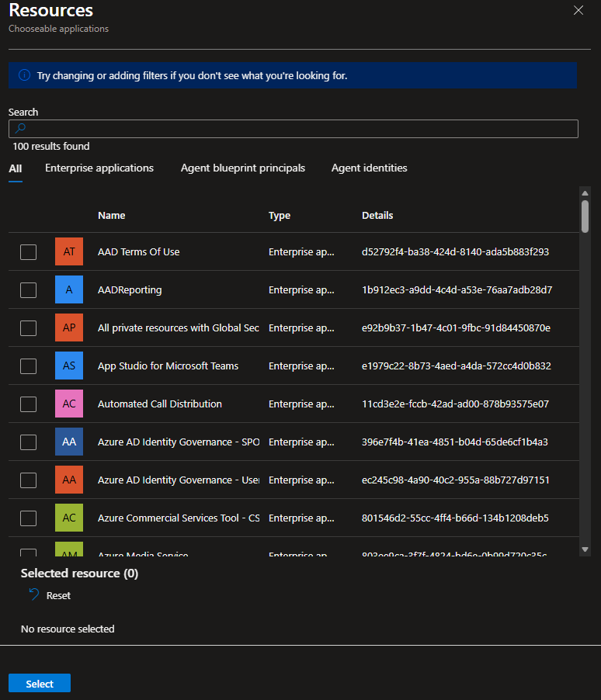This screenshot has height=700, width=601.
Task: Switch to the All tab
Action: click(16, 168)
